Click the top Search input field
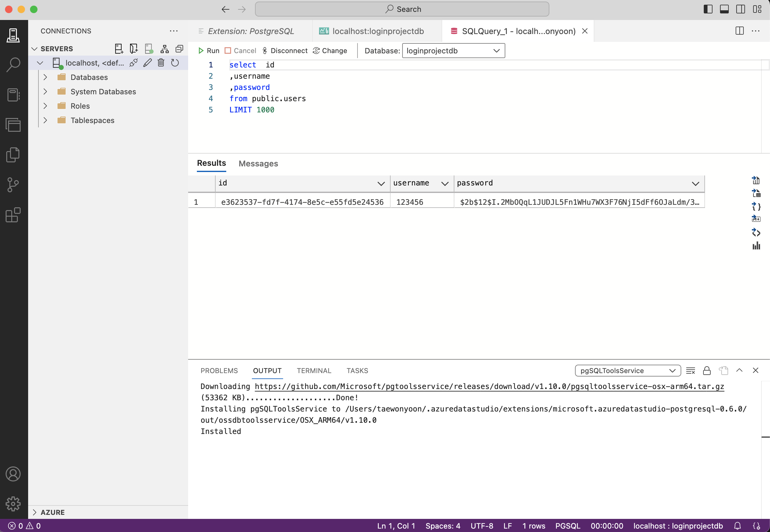Image resolution: width=770 pixels, height=532 pixels. (x=402, y=9)
